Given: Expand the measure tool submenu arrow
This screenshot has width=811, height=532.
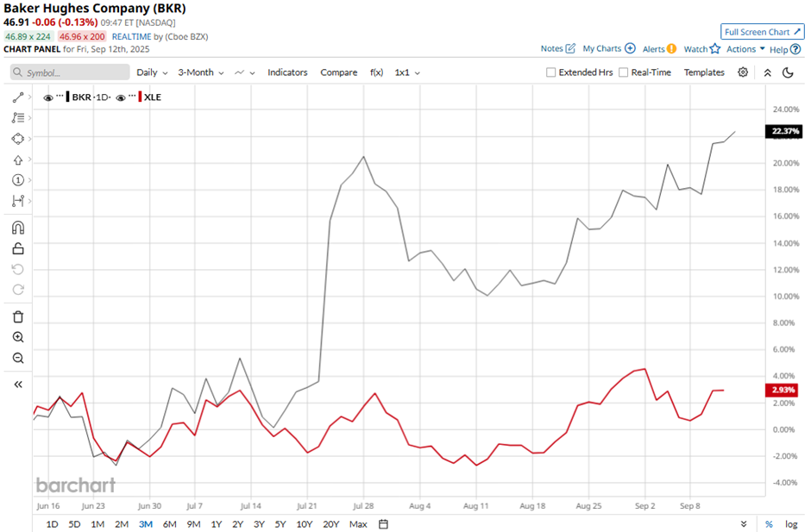Looking at the screenshot, I should [30, 201].
